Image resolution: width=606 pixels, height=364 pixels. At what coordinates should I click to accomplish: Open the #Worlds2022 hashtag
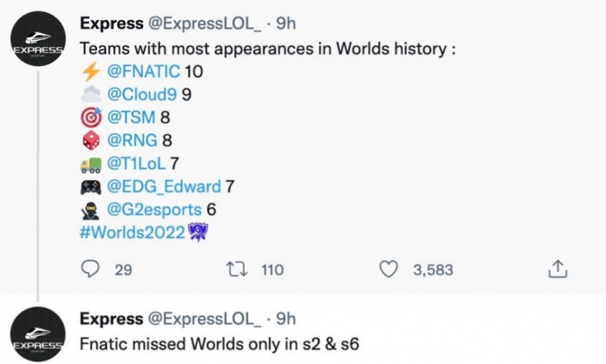[133, 232]
